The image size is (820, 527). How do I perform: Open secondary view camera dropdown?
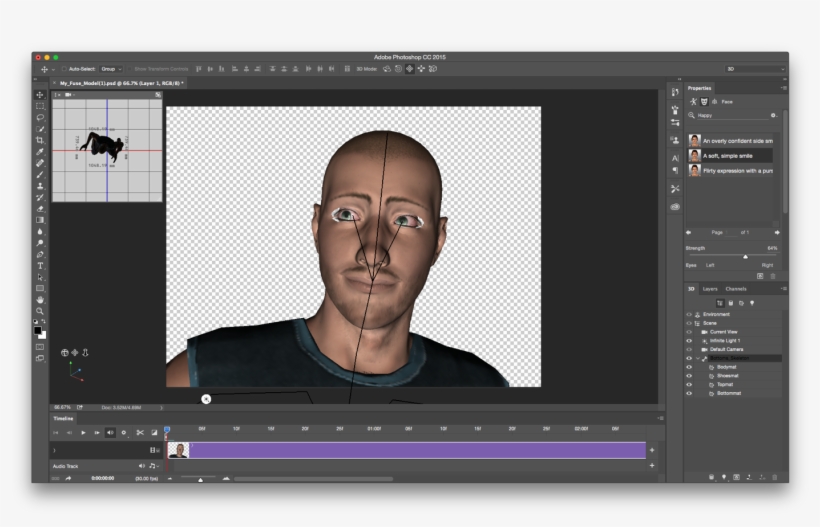click(x=69, y=95)
